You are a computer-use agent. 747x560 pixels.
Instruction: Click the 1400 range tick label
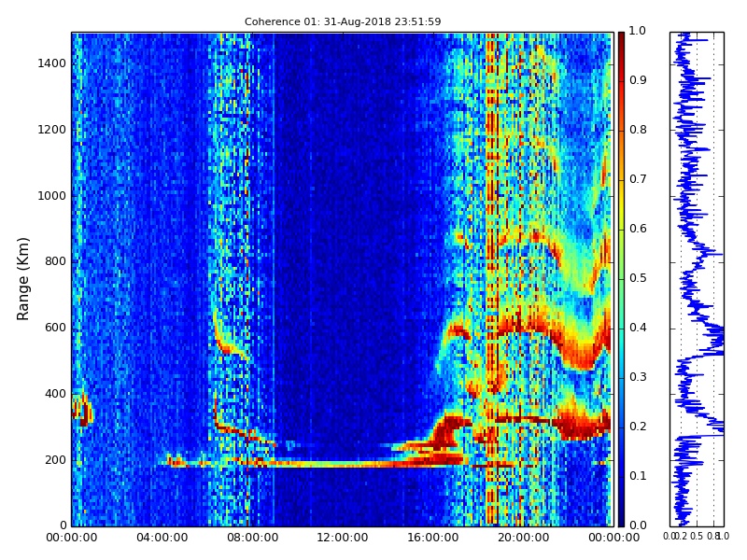coord(52,63)
